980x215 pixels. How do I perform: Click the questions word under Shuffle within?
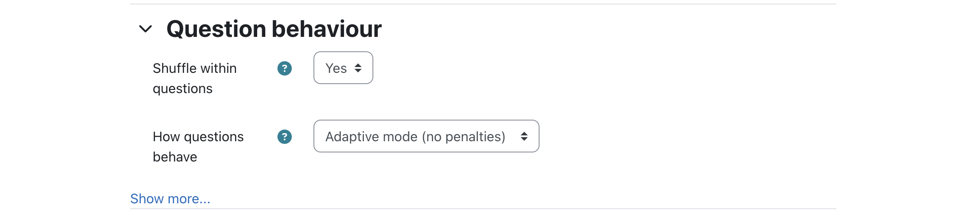coord(182,89)
